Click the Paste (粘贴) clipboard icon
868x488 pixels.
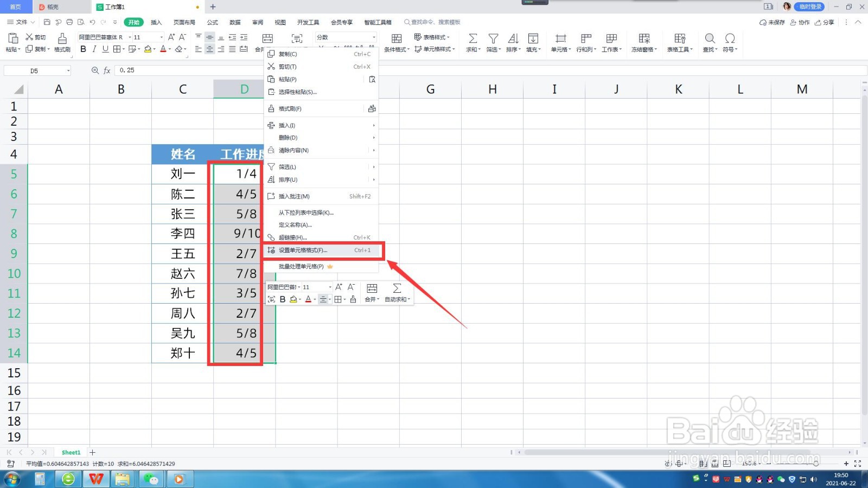point(12,38)
